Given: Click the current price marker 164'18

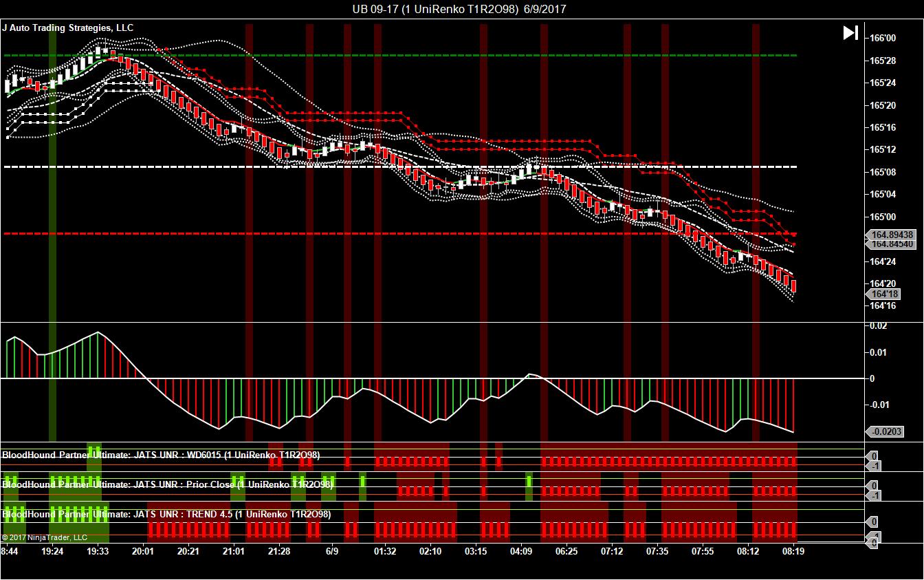Looking at the screenshot, I should [x=883, y=294].
